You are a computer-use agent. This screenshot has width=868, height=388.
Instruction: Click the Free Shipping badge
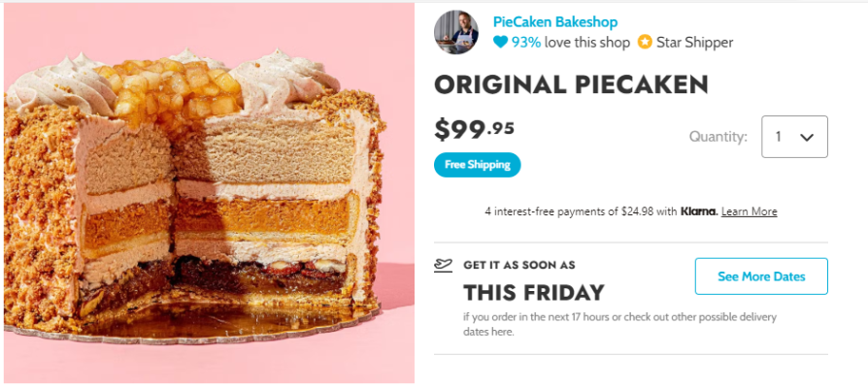click(477, 165)
